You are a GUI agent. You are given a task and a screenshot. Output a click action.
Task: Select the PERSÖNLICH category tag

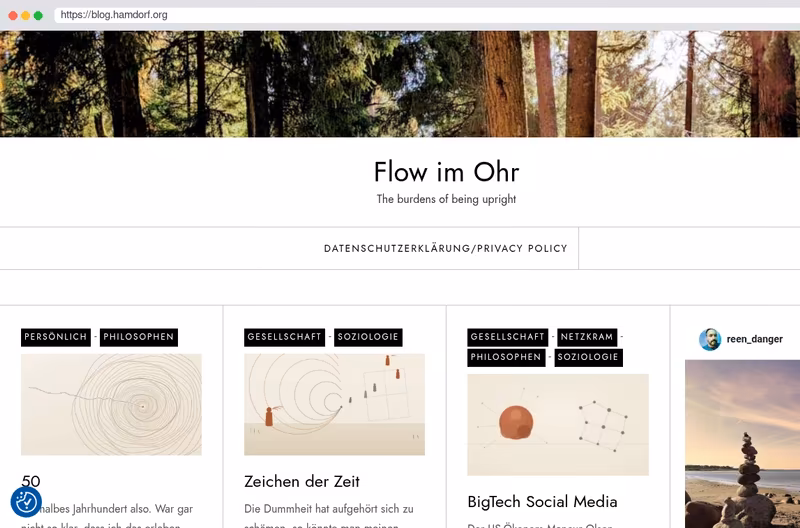(56, 337)
